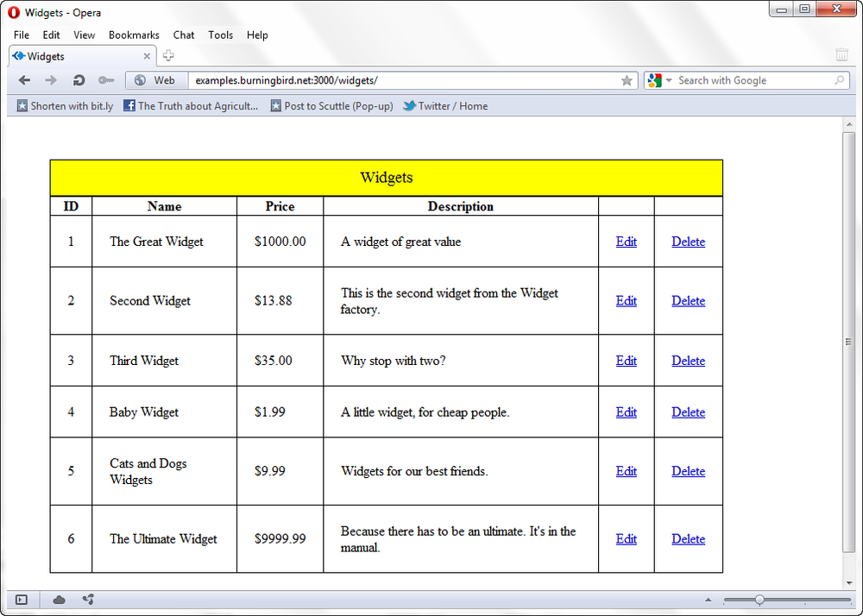Viewport: 863px width, 616px height.
Task: Edit the Baby Widget entry
Action: tap(626, 412)
